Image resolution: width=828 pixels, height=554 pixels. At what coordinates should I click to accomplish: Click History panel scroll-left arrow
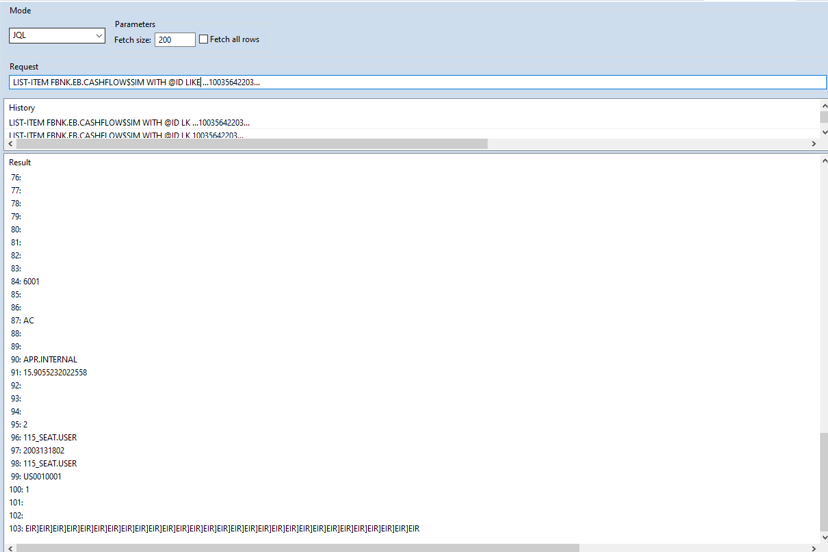pos(10,144)
